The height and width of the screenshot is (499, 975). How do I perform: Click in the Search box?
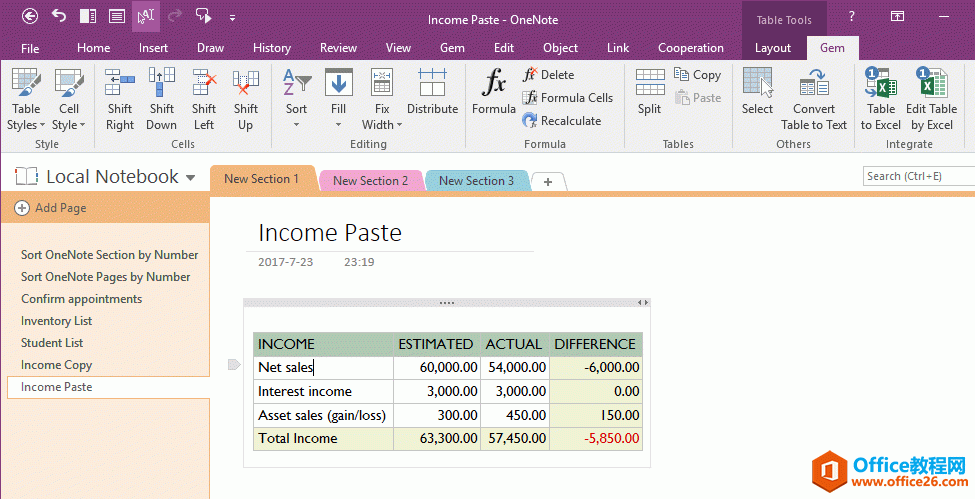(918, 176)
